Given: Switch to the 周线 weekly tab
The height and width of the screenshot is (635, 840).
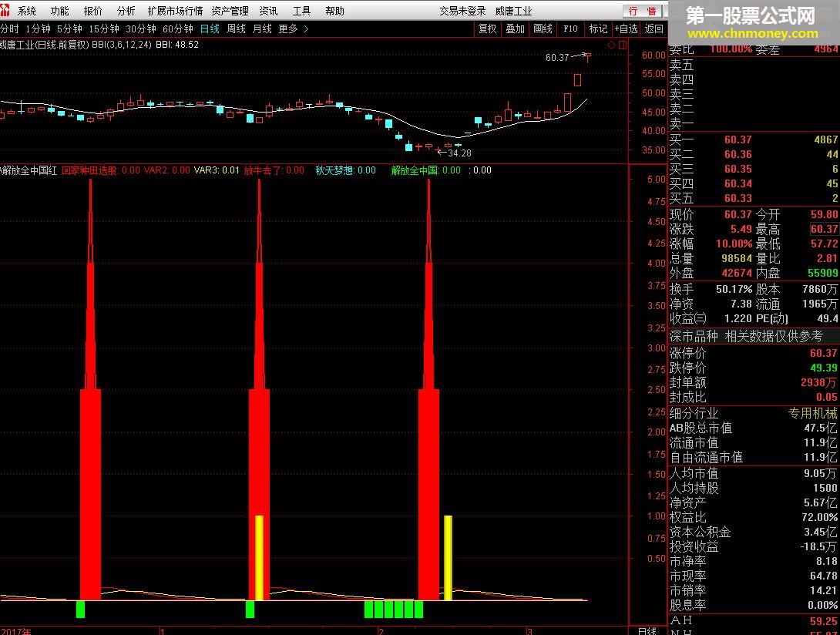Looking at the screenshot, I should [x=236, y=29].
